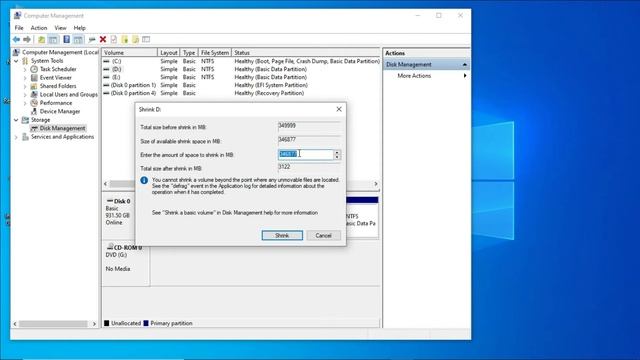Click the Shrink button

[x=282, y=236]
